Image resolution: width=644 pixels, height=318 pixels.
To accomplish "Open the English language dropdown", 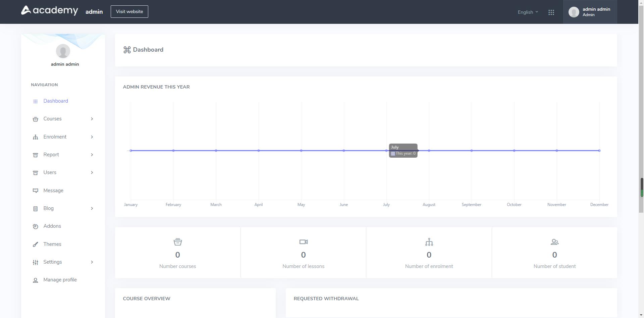I will [x=528, y=12].
